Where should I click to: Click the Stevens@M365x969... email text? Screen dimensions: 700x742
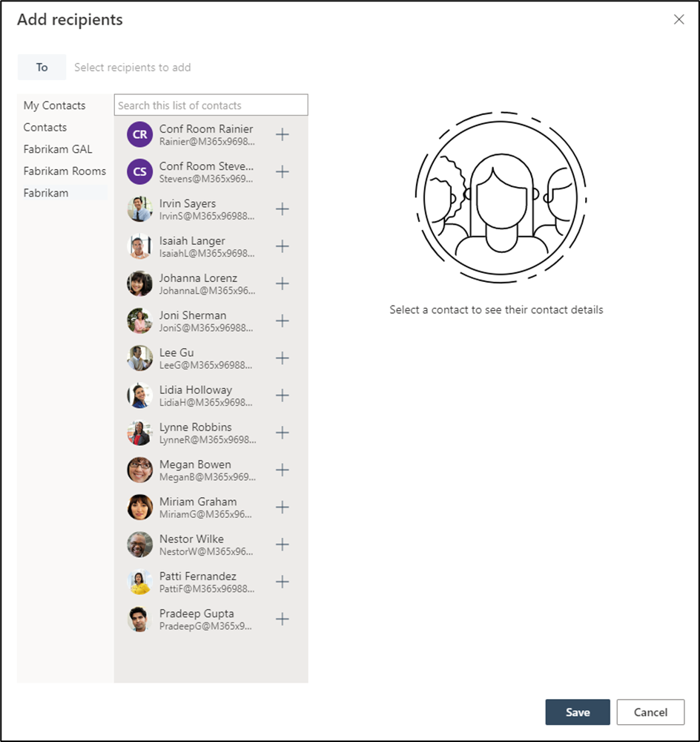pos(206,179)
